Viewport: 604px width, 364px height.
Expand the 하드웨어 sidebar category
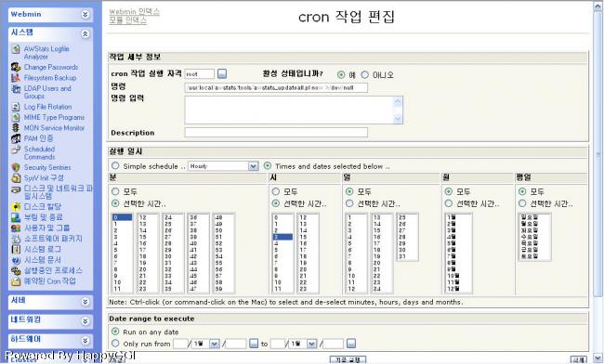[x=85, y=341]
